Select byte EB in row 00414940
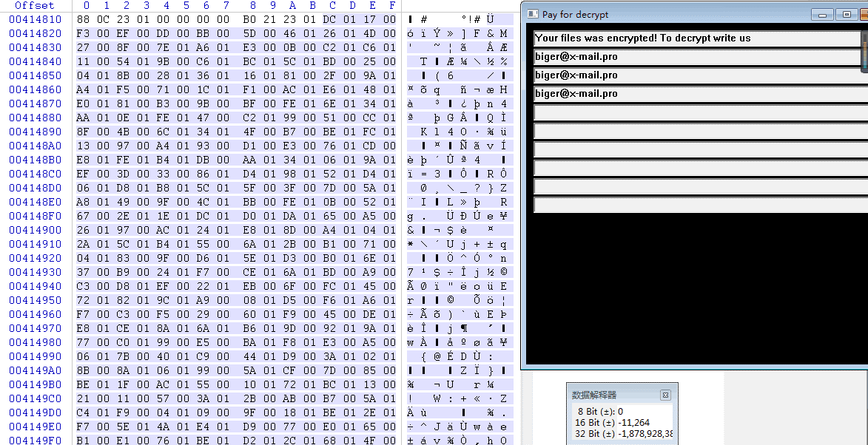Screen dimensions: 868x445 pos(249,286)
